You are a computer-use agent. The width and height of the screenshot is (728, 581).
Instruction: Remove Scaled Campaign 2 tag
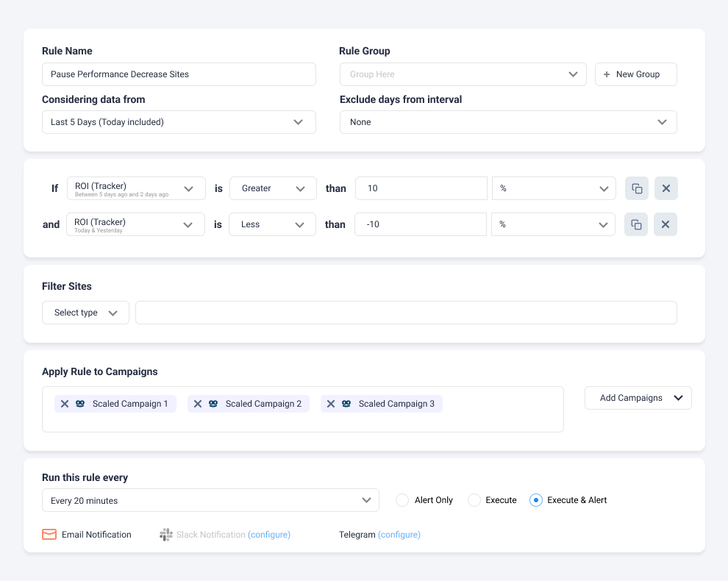[x=198, y=404]
